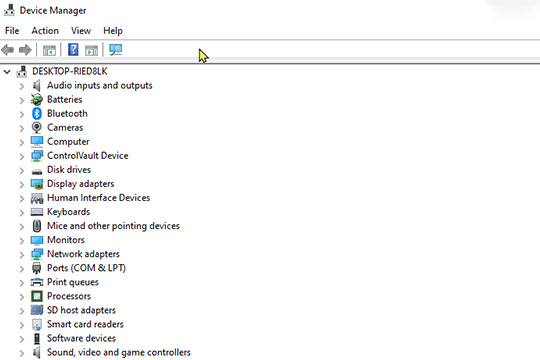Viewport: 540px width, 360px height.
Task: Click the Audio inputs and outputs speaker icon
Action: coord(37,85)
